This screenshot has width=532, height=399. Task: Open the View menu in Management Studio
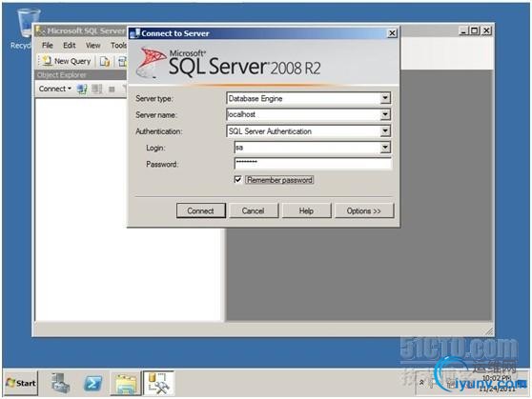pos(92,45)
